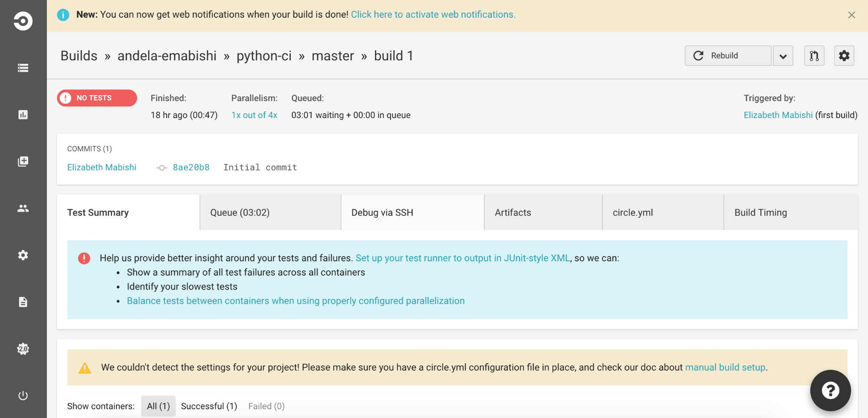Open the help question mark bubble
The width and height of the screenshot is (868, 418).
pyautogui.click(x=831, y=390)
